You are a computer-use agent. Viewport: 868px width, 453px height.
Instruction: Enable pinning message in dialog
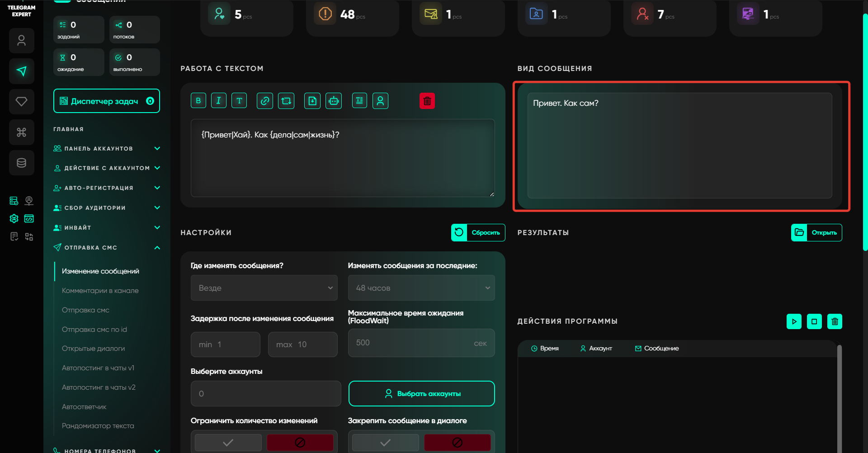tap(385, 443)
